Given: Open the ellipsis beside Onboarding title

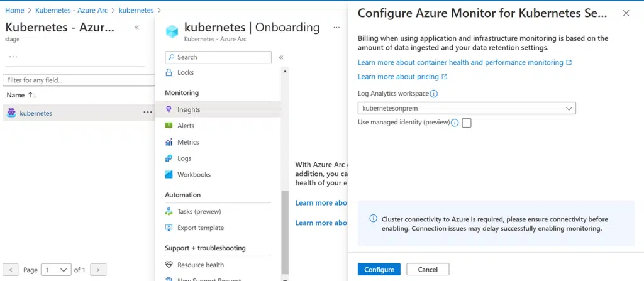Looking at the screenshot, I should [336, 28].
